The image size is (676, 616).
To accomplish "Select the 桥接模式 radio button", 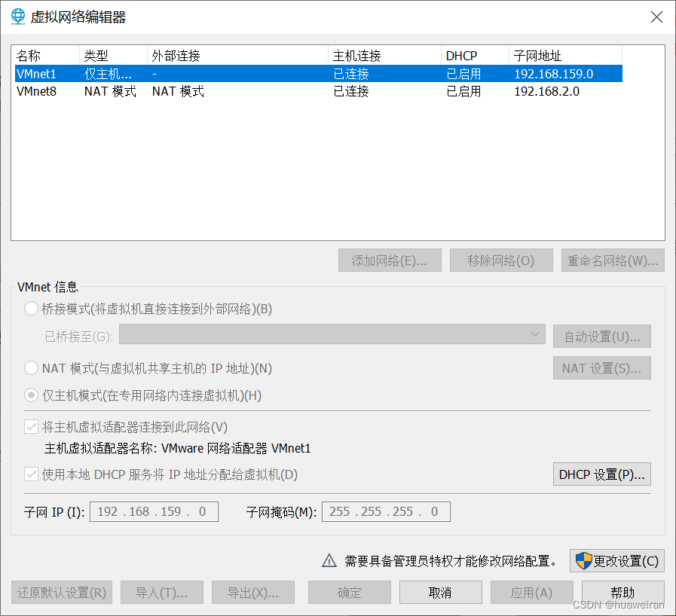I will [31, 309].
